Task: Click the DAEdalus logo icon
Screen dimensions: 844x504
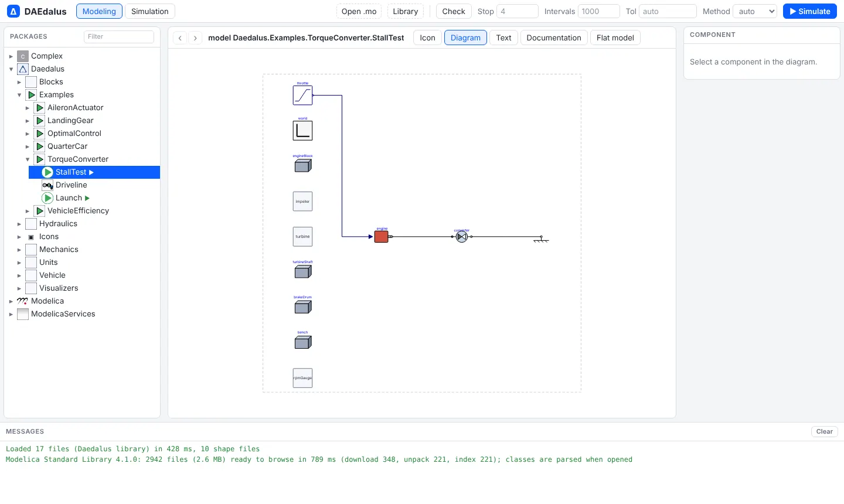Action: click(13, 11)
